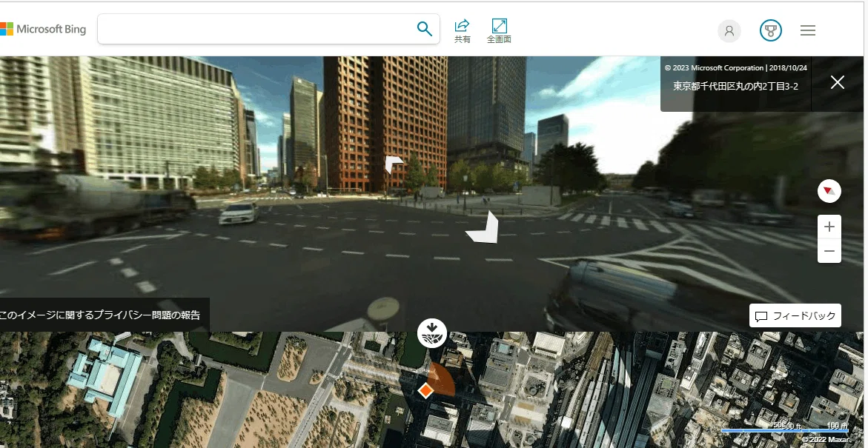Open このイメージに関するプライバシー問題の報告 link
The width and height of the screenshot is (868, 448).
pyautogui.click(x=99, y=315)
